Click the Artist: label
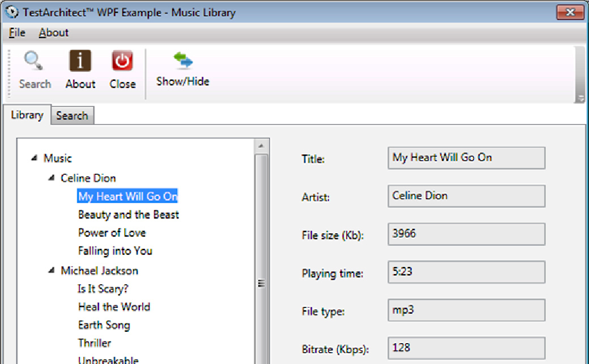Image resolution: width=589 pixels, height=364 pixels. [315, 197]
